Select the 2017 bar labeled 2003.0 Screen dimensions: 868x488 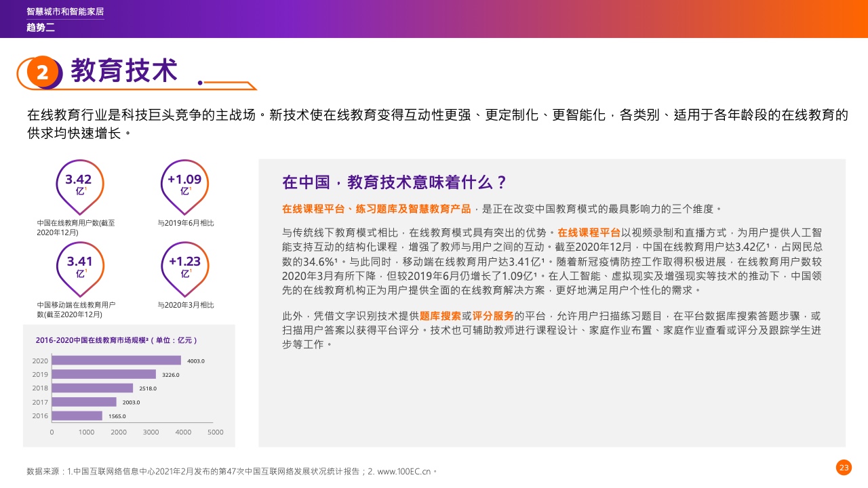[x=84, y=402]
